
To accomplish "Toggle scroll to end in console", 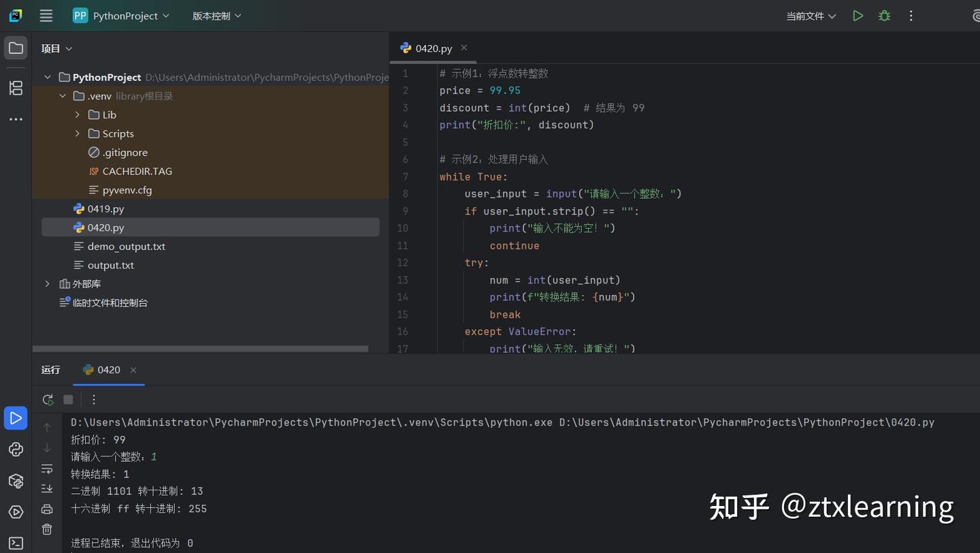I will (x=47, y=488).
